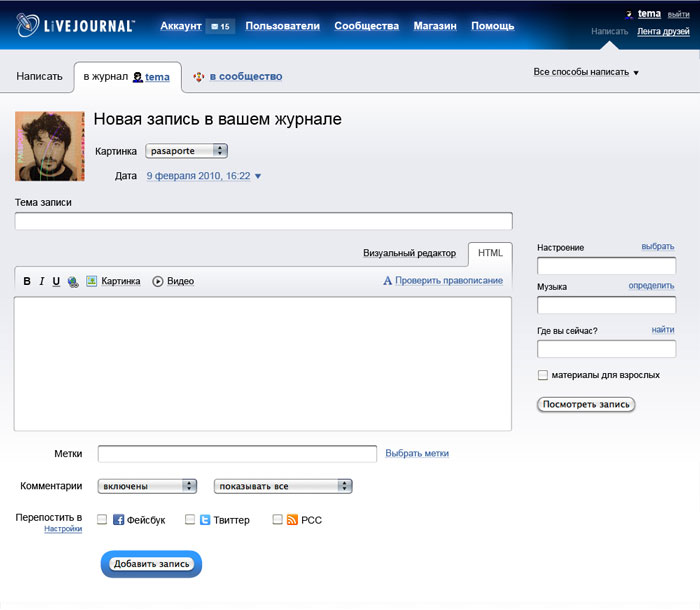Click the user avatar thumbnail

tap(50, 146)
